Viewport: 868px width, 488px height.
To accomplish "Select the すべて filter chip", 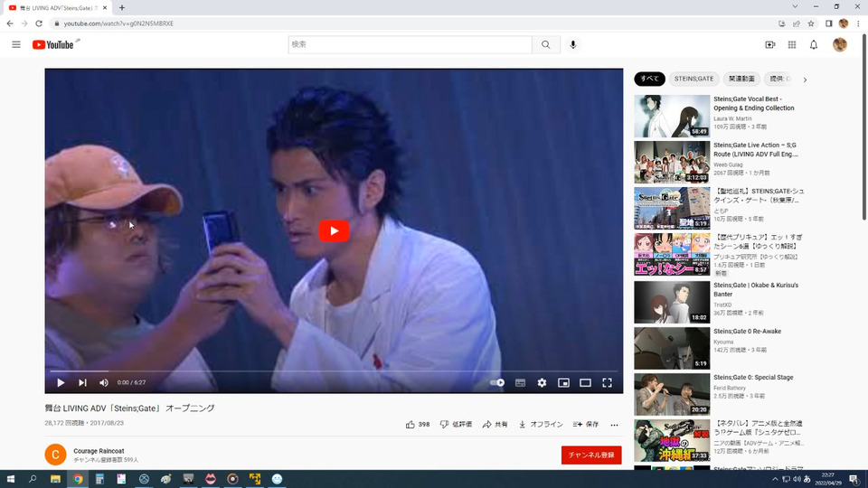I will (649, 79).
